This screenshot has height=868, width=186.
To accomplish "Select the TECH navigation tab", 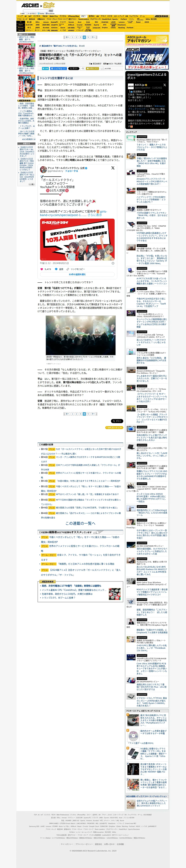I will click(45, 16).
